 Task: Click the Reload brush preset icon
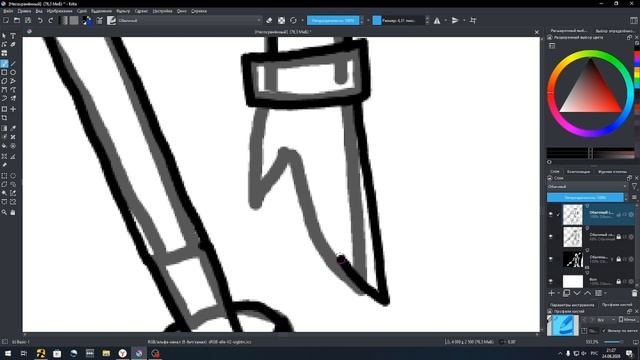click(293, 20)
